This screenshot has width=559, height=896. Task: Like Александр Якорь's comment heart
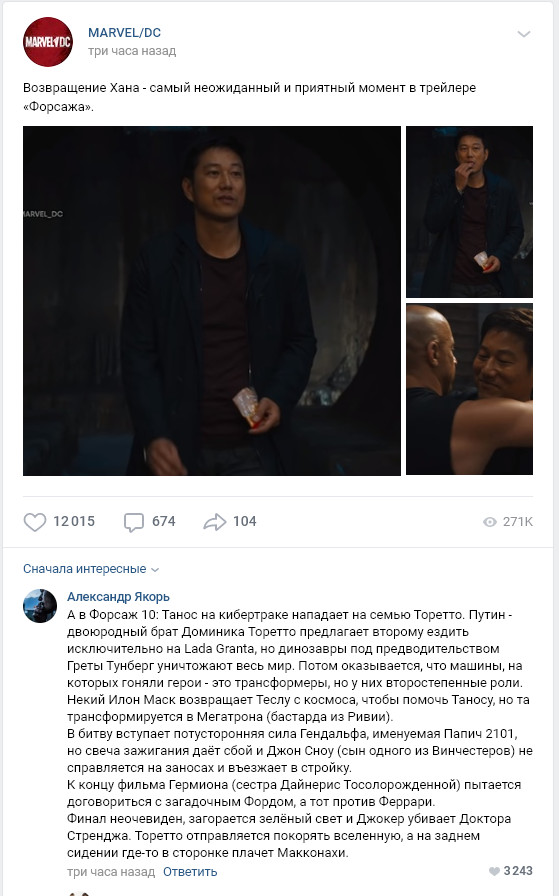[x=494, y=871]
